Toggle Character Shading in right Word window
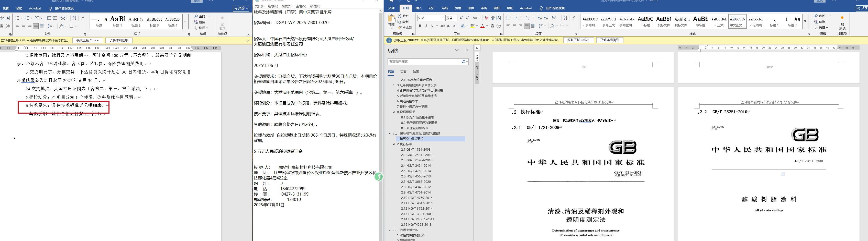Image resolution: width=868 pixels, height=241 pixels. click(x=493, y=26)
